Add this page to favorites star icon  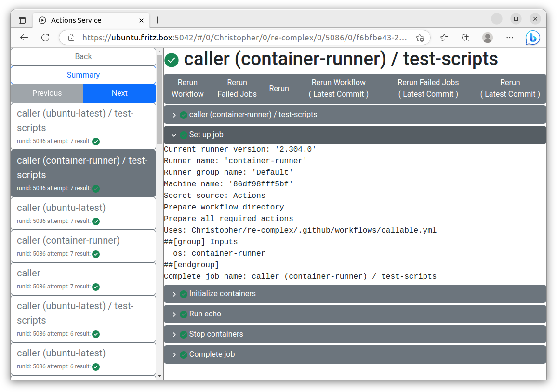tap(420, 38)
